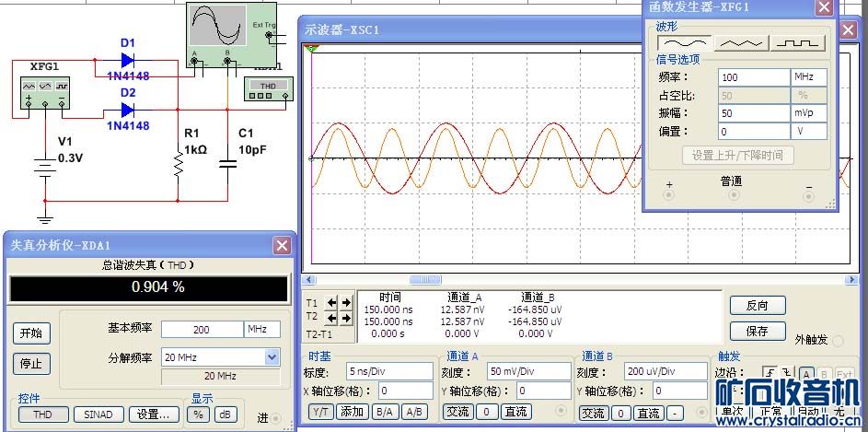The width and height of the screenshot is (868, 432).
Task: Click the R1 resistor symbol
Action: (x=179, y=165)
